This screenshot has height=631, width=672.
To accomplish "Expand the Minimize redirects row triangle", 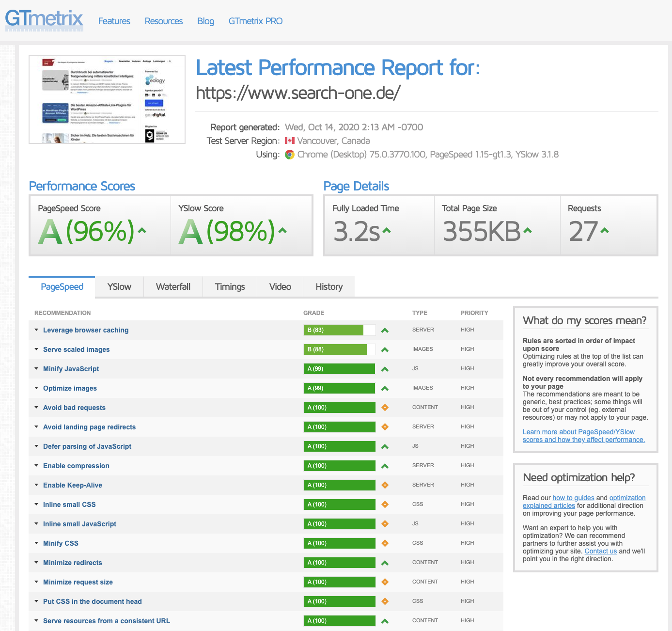I will [x=36, y=562].
